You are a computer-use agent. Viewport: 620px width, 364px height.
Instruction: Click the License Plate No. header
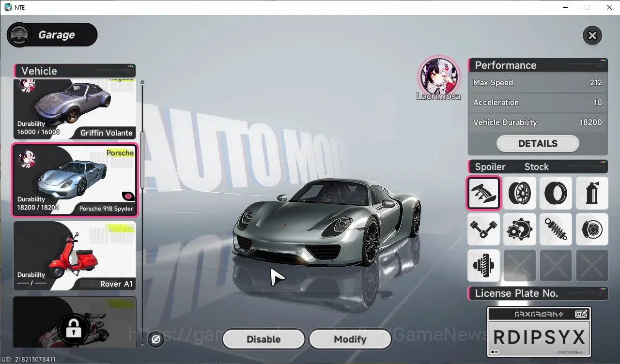(x=538, y=293)
